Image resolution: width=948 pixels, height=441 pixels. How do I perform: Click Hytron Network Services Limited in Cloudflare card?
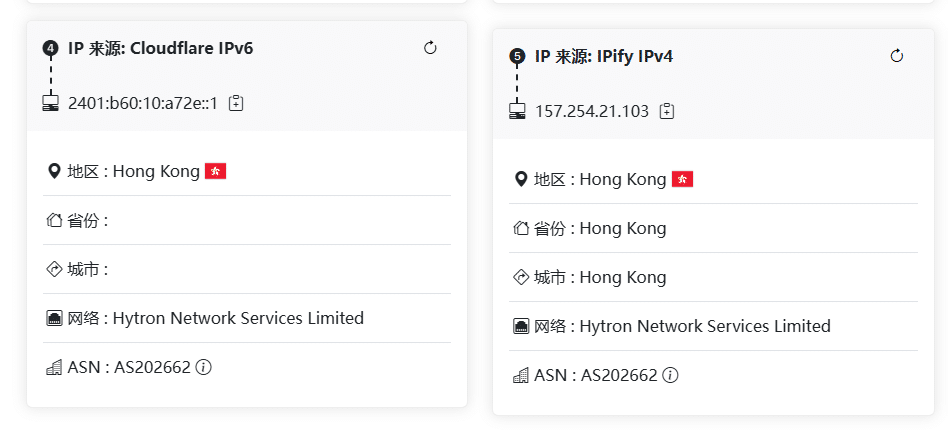(238, 318)
